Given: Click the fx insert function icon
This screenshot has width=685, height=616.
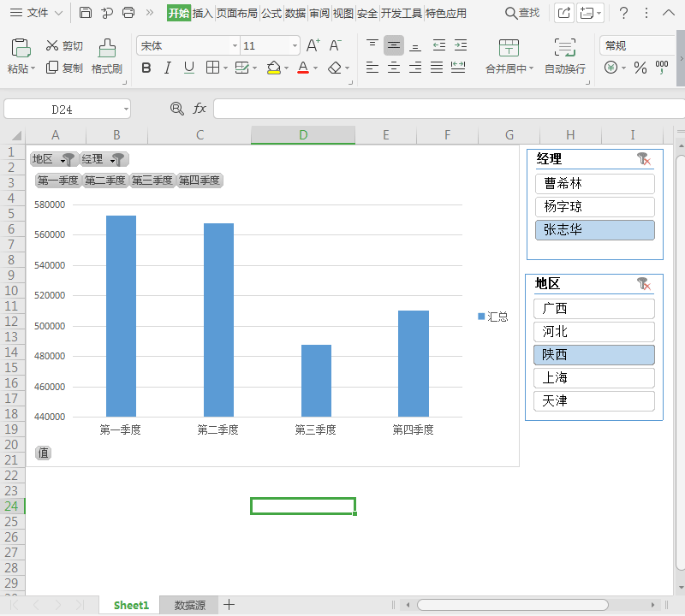Looking at the screenshot, I should [200, 109].
